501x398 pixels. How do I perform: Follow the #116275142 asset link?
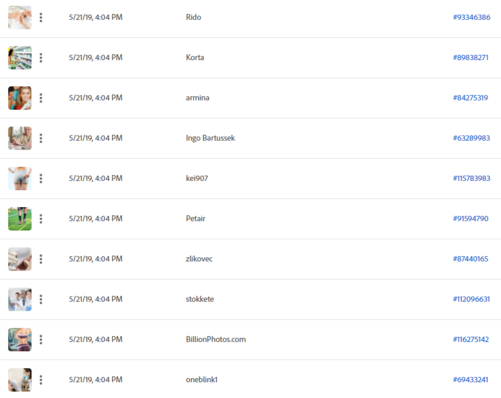click(x=471, y=339)
